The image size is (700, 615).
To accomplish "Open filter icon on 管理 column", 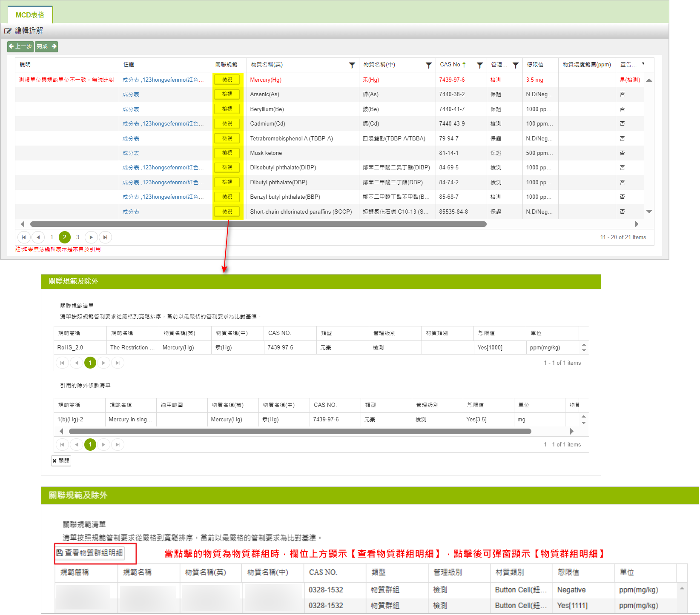I will 515,65.
